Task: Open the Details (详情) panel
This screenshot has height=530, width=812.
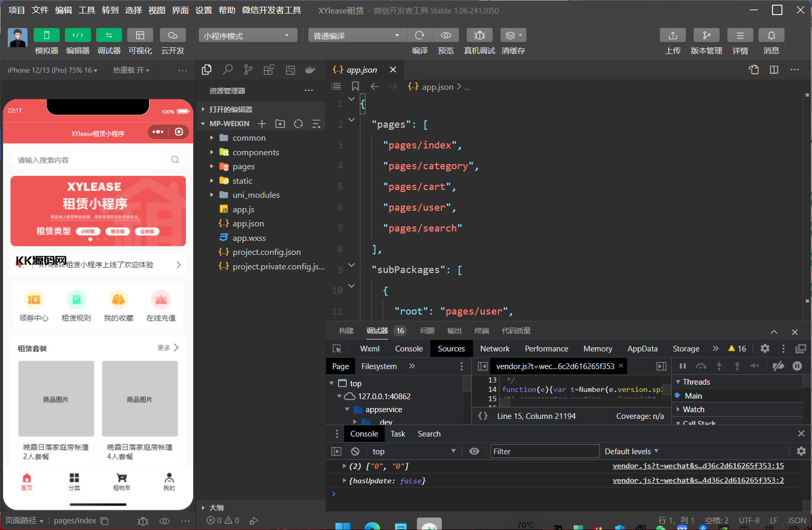Action: (x=740, y=35)
